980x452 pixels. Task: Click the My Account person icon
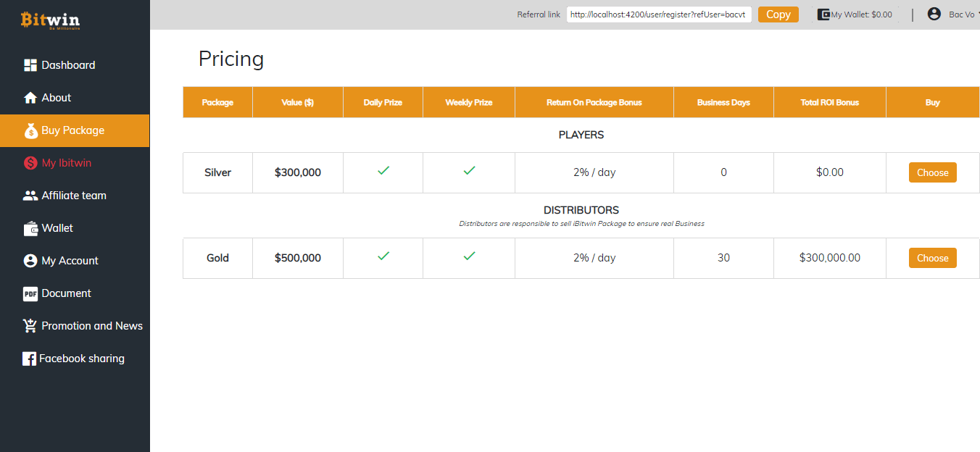click(30, 261)
